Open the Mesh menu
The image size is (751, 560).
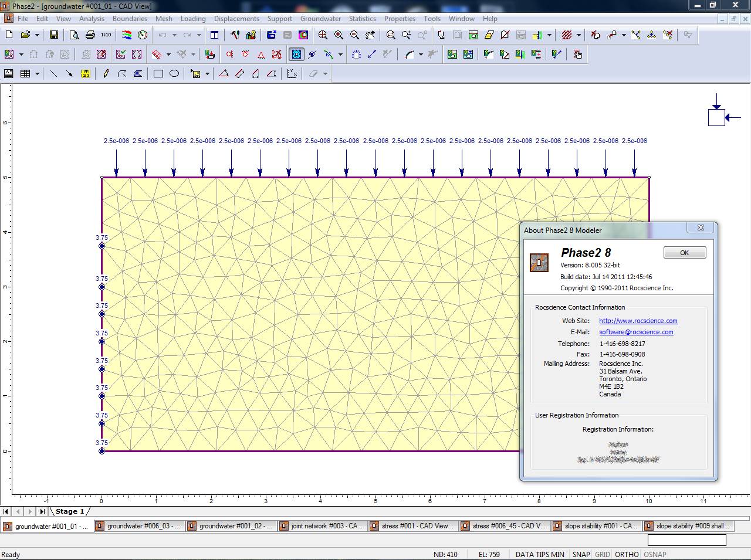tap(164, 19)
